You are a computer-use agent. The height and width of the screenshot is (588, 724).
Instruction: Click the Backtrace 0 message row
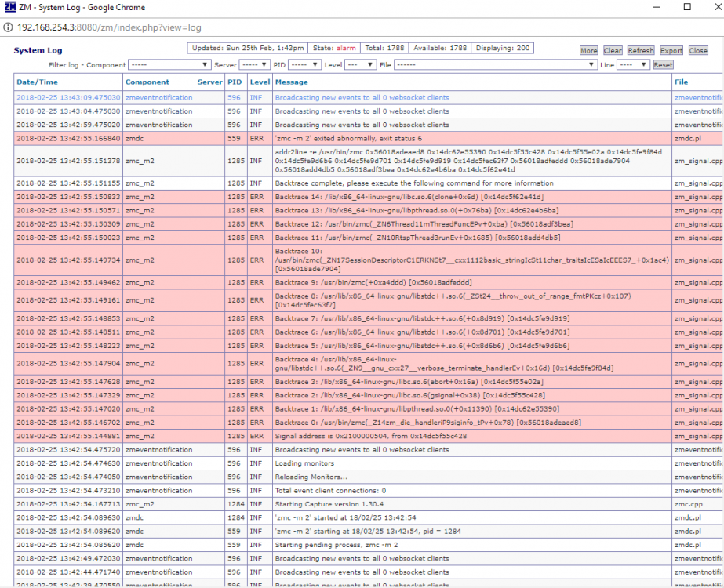[x=428, y=423]
